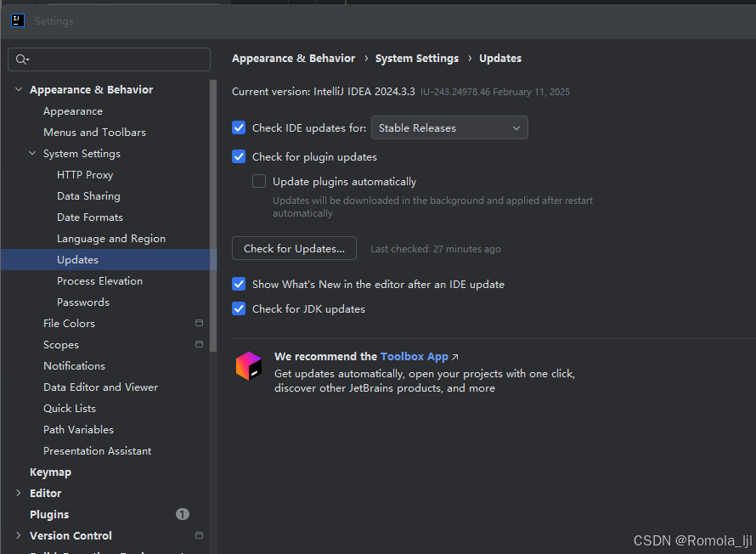Disable Check for plugin updates checkbox
The width and height of the screenshot is (756, 554).
point(239,156)
